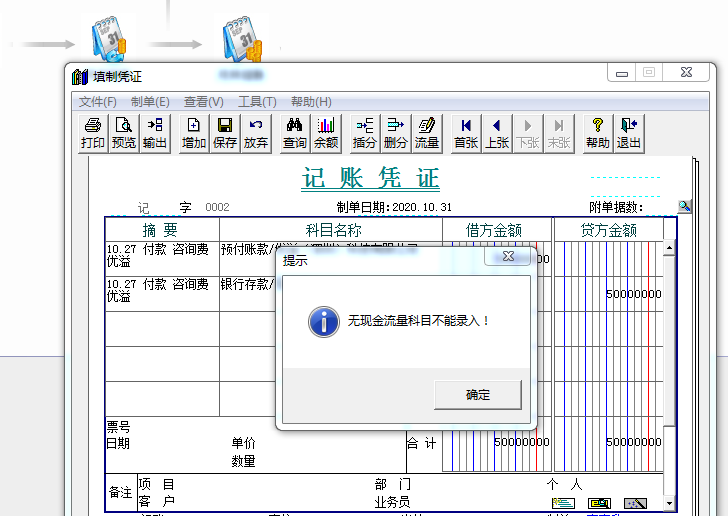Click 预付账款 account name cell
The image size is (728, 516).
(247, 258)
